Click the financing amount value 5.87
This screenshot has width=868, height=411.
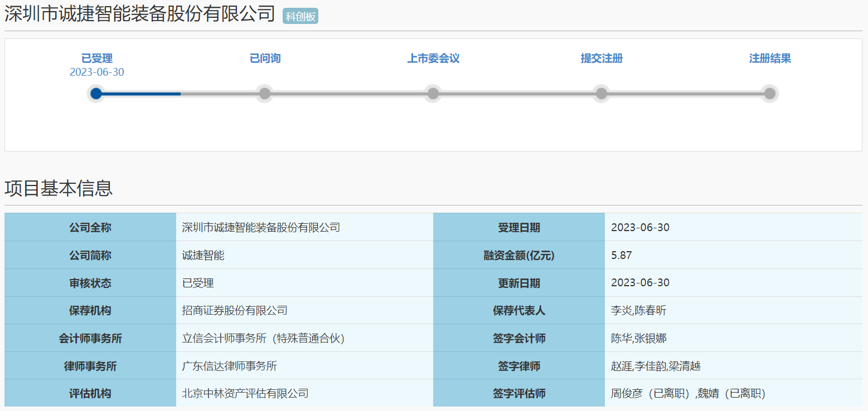tap(621, 255)
